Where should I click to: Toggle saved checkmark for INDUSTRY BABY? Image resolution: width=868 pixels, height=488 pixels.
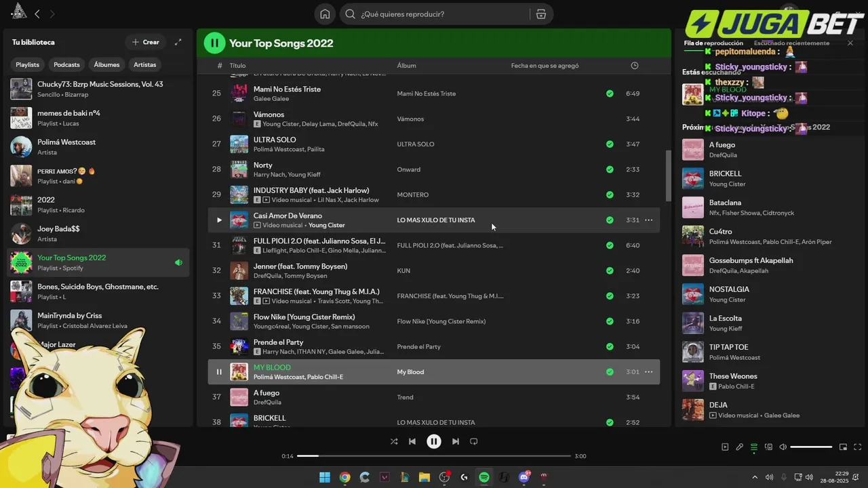pos(610,195)
